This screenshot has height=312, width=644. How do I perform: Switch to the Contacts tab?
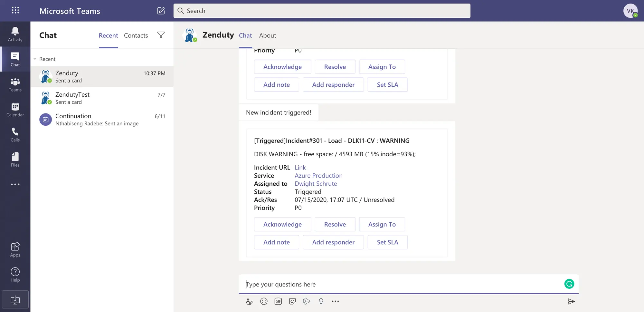click(x=136, y=35)
